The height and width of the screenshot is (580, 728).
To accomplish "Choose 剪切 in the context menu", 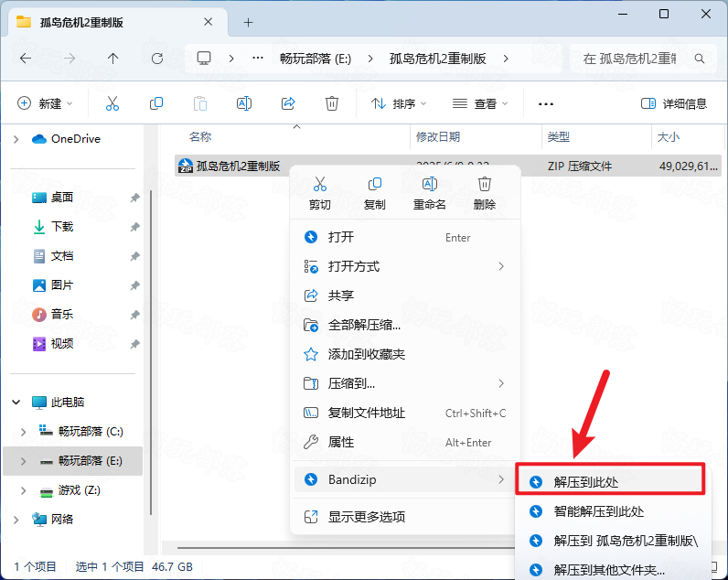I will coord(320,193).
